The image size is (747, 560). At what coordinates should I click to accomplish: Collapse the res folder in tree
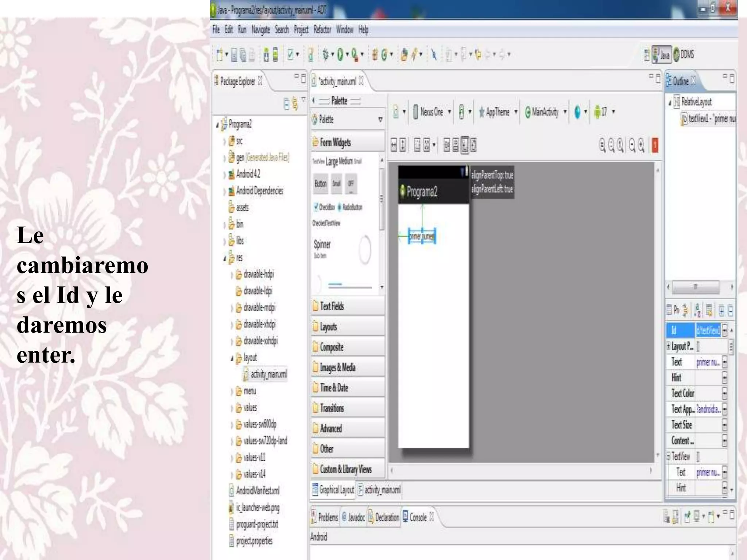(x=225, y=258)
